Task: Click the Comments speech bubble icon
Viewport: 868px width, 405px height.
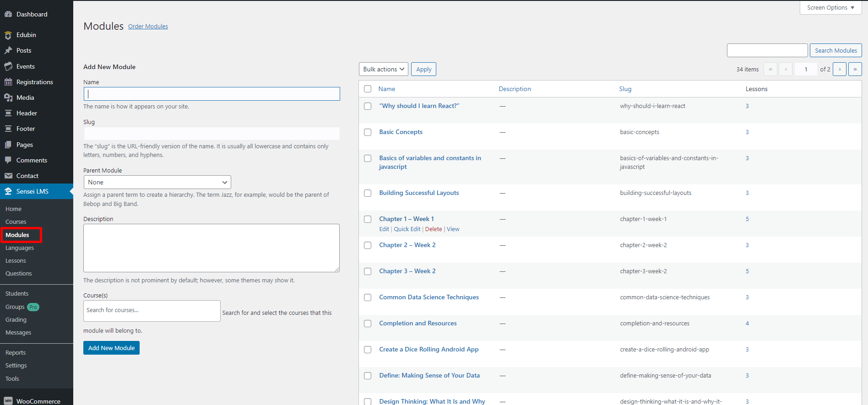Action: click(x=8, y=160)
